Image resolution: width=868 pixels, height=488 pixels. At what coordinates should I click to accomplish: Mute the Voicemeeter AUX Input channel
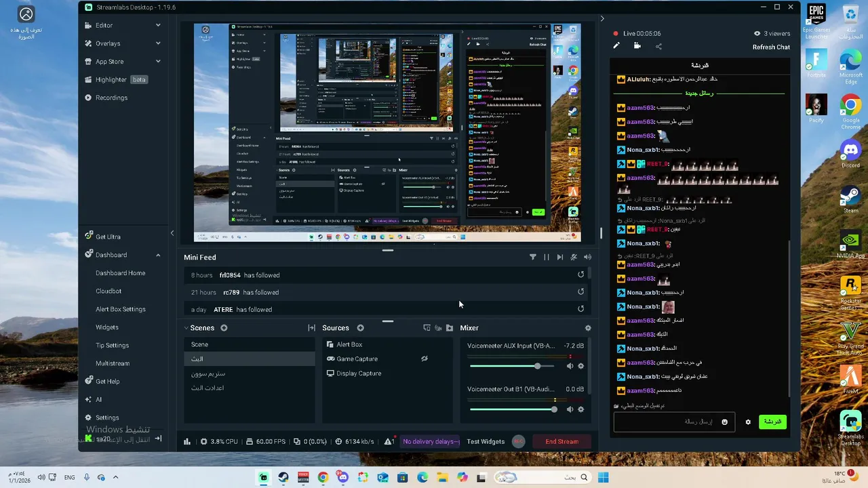point(570,366)
